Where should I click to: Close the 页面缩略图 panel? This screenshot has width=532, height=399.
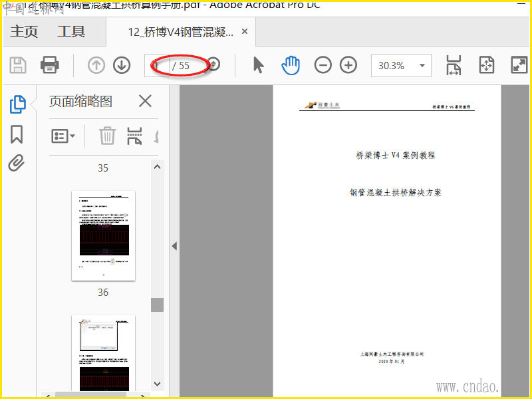pos(145,101)
